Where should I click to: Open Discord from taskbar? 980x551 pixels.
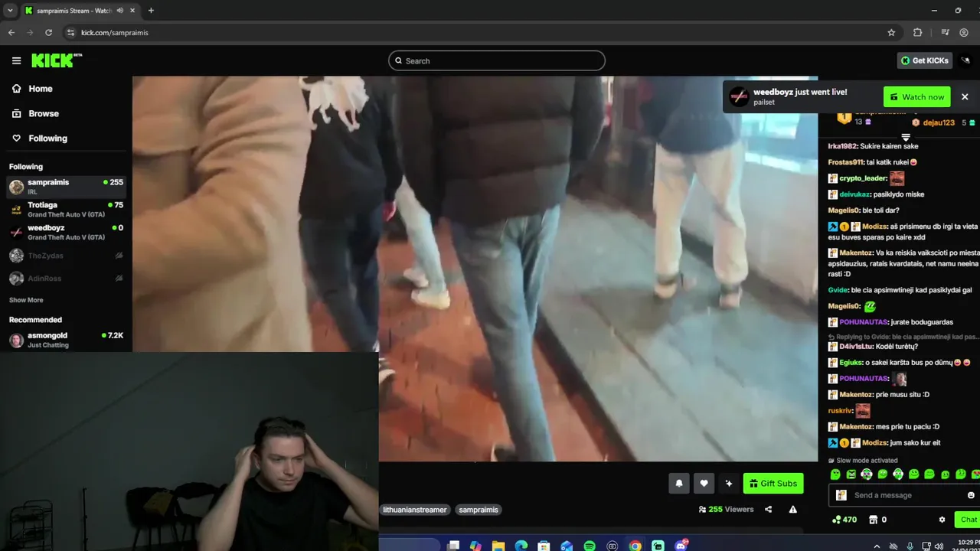coord(681,546)
